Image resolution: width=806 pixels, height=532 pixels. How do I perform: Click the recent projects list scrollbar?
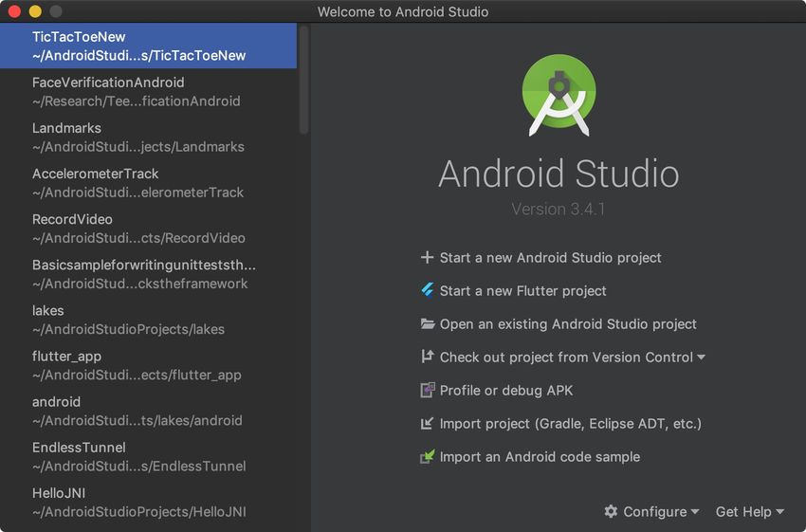(x=303, y=80)
